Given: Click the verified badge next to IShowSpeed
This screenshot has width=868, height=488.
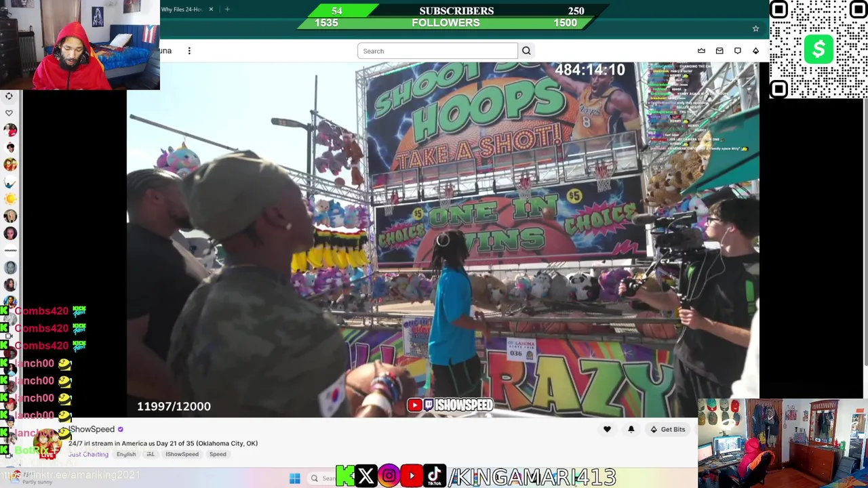Looking at the screenshot, I should pos(120,429).
